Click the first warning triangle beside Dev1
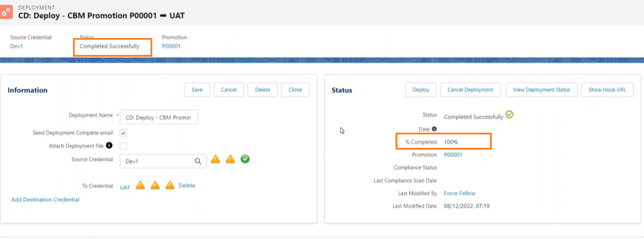This screenshot has height=239, width=644. 216,159
